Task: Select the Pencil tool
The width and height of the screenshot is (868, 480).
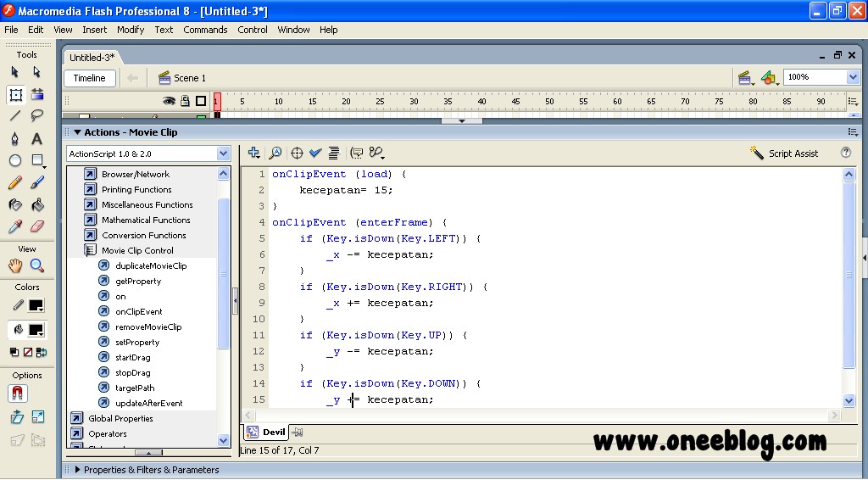Action: (x=15, y=182)
